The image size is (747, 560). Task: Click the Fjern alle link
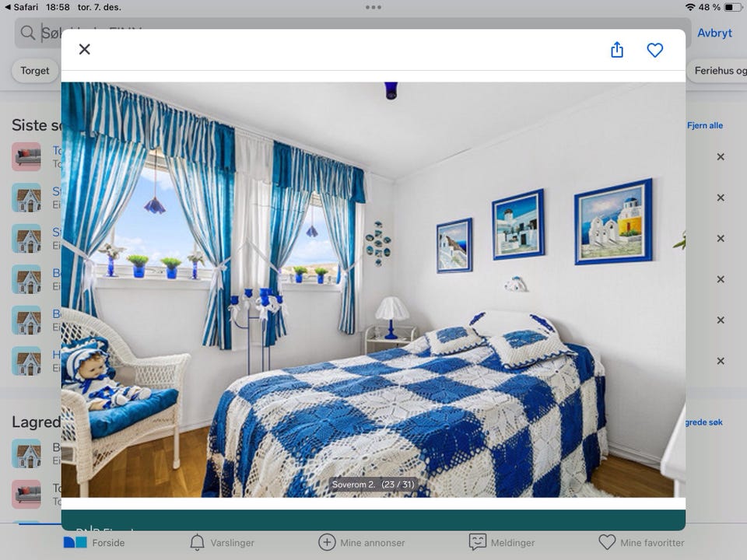click(x=705, y=125)
